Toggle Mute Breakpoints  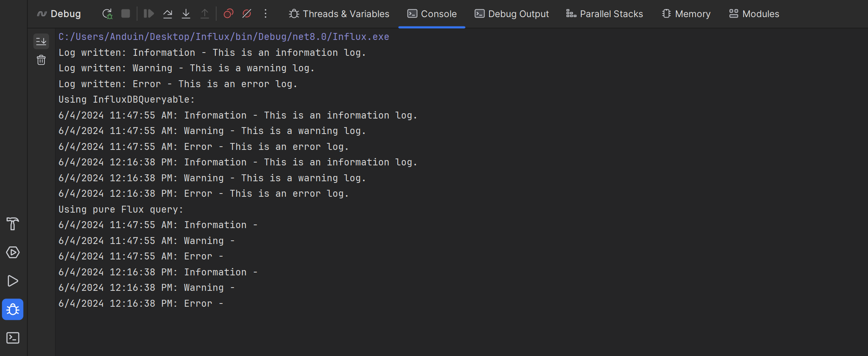247,14
